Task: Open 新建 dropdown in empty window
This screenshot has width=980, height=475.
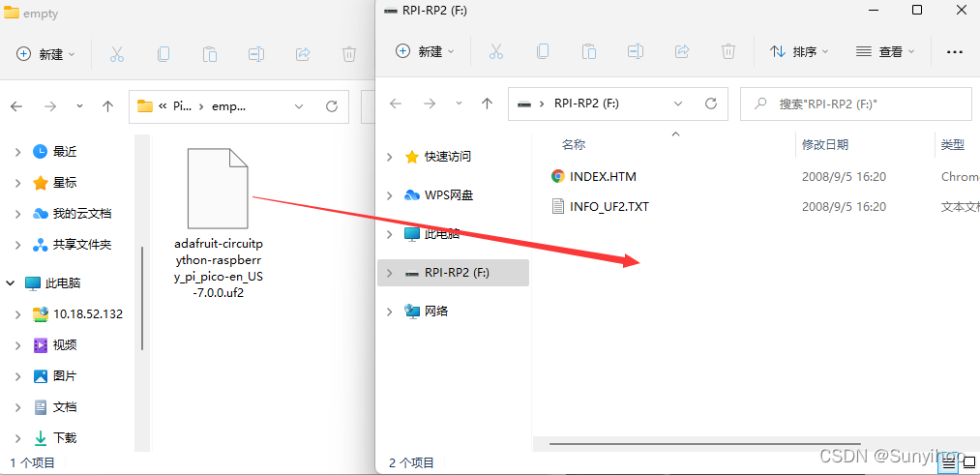Action: pyautogui.click(x=45, y=54)
